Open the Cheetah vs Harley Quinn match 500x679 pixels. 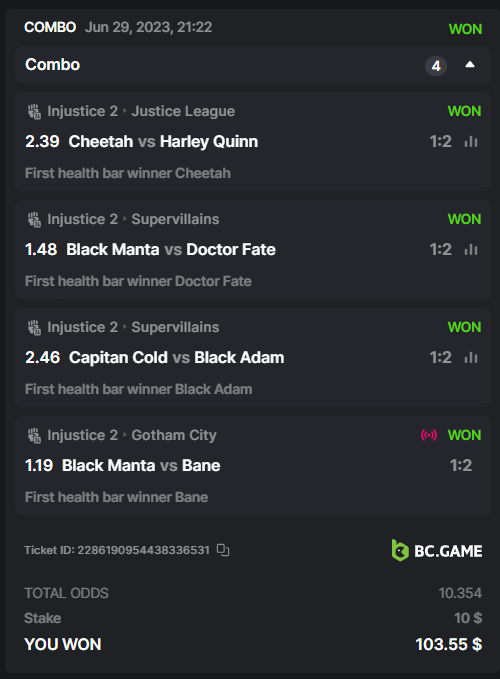(x=163, y=142)
